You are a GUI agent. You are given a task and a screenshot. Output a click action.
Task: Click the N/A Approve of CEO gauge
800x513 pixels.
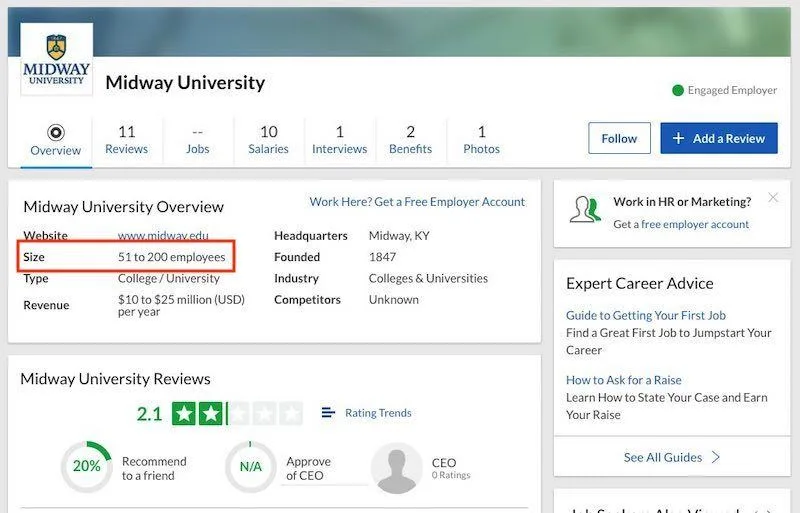(251, 467)
